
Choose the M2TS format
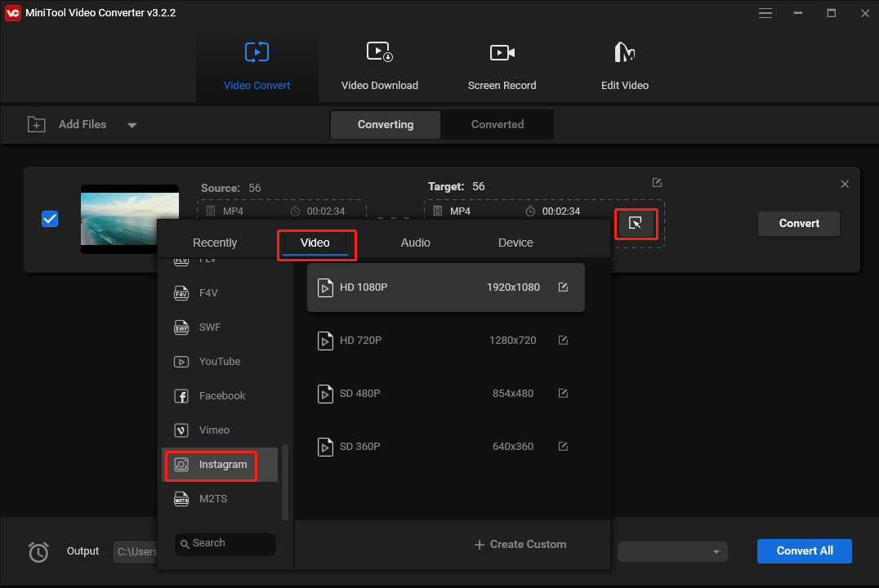(220, 498)
